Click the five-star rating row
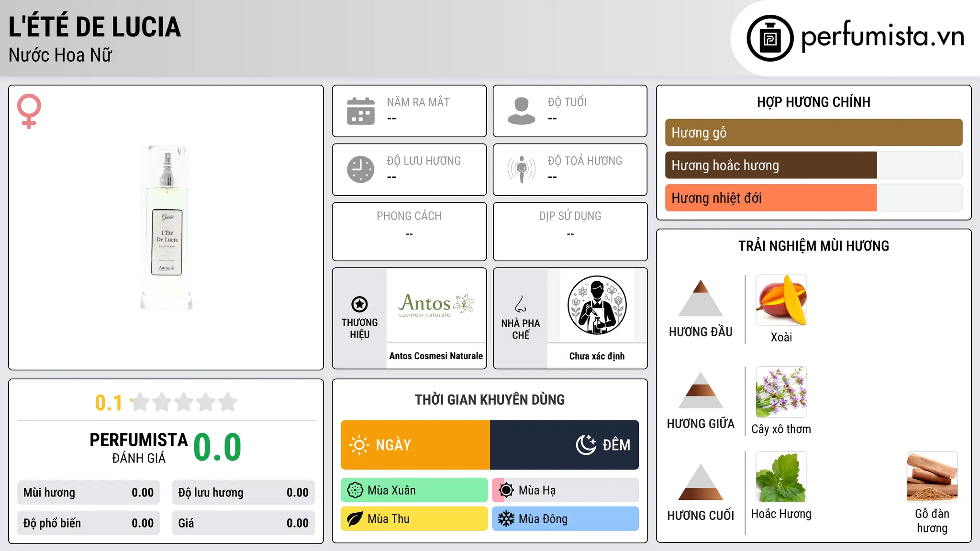Viewport: 980px width, 551px height. tap(184, 402)
